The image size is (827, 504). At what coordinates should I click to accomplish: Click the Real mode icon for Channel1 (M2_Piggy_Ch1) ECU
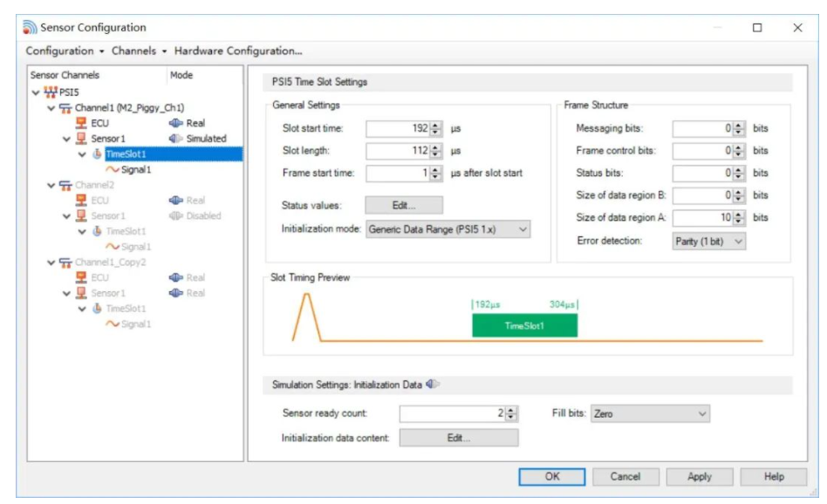175,123
